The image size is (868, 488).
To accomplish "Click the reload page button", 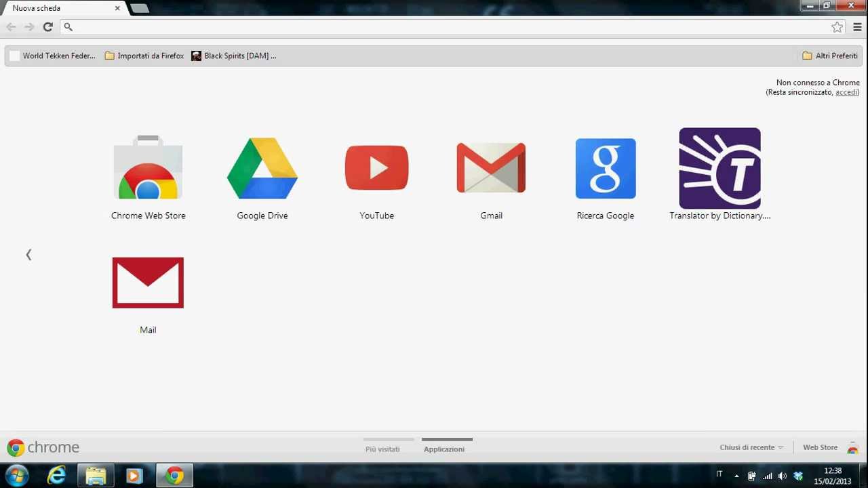I will coord(47,27).
